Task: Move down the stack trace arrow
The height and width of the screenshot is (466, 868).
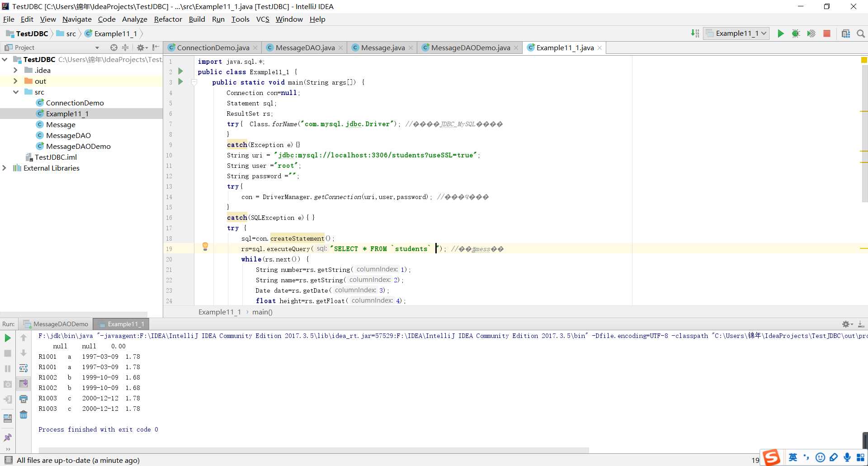Action: coord(24,353)
